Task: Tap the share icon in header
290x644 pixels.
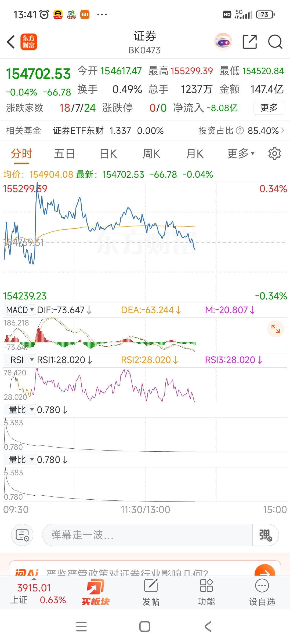Action: click(250, 42)
